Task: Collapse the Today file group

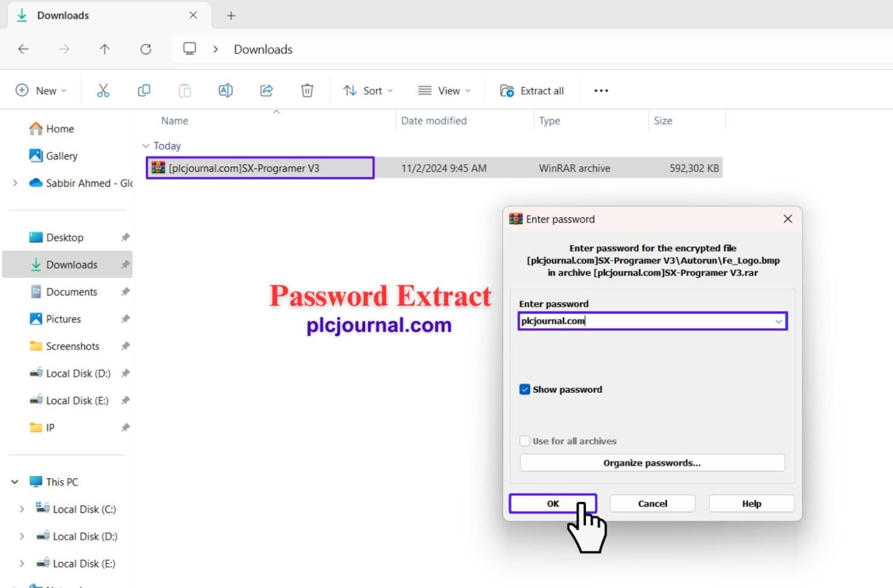Action: click(146, 146)
